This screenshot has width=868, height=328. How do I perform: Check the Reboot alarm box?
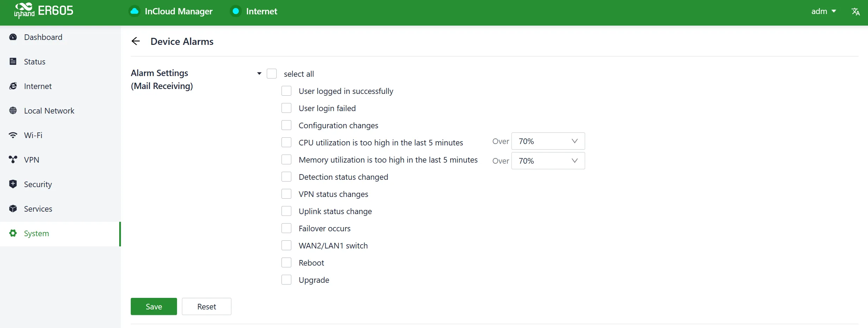(x=286, y=262)
